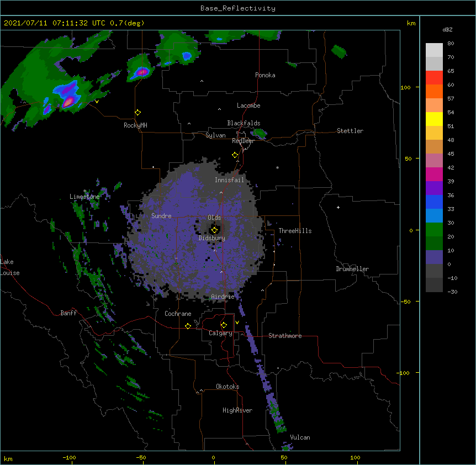Click the bottom axis 50 km tick label
This screenshot has height=465, width=476.
284,457
